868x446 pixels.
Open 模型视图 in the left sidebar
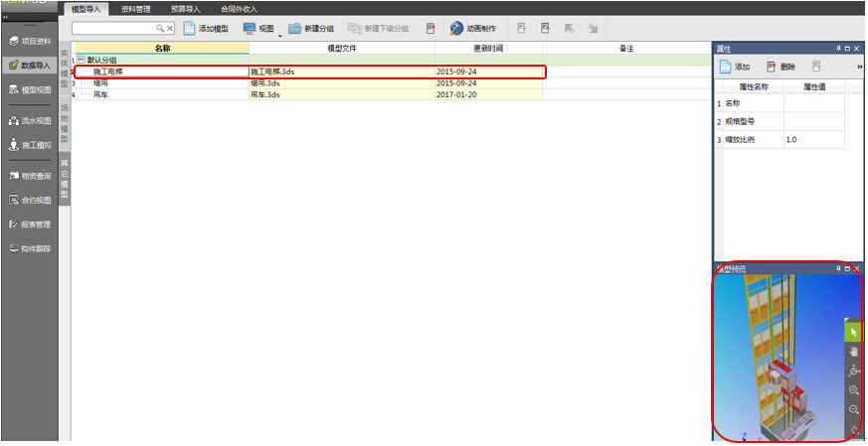30,89
